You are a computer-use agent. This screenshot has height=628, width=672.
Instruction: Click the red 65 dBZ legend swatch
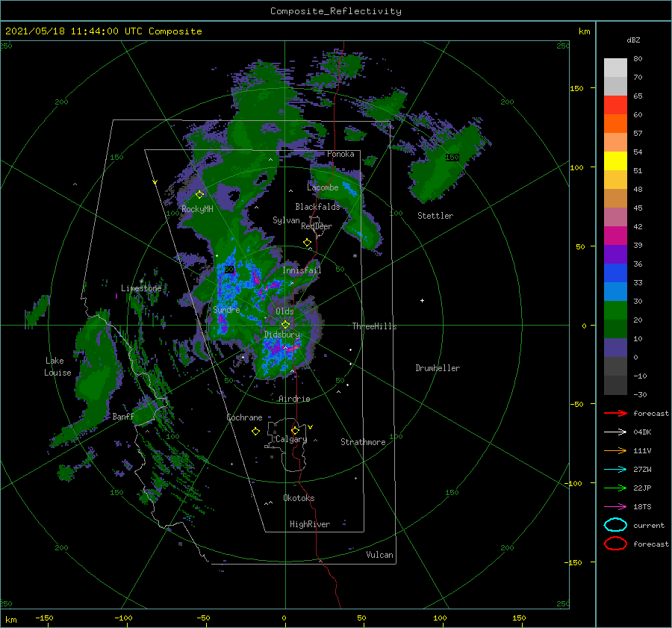(615, 105)
